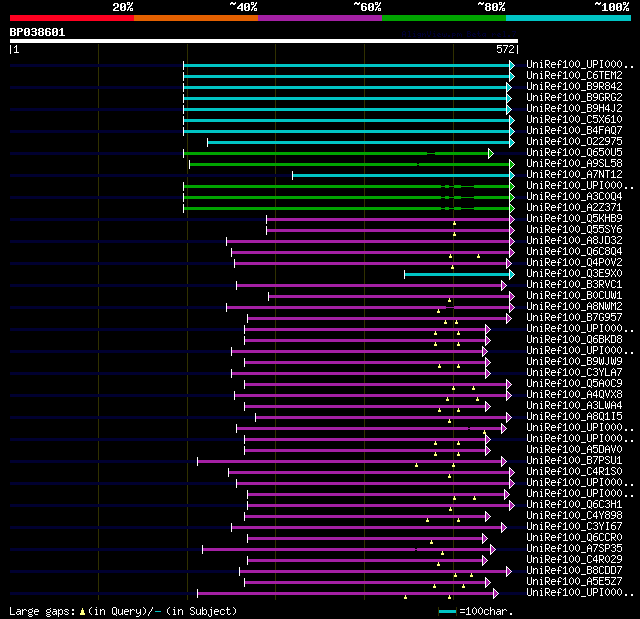Select the cyan alignment bar for B9H4J2
Screen dimensions: 640x619
tap(345, 109)
